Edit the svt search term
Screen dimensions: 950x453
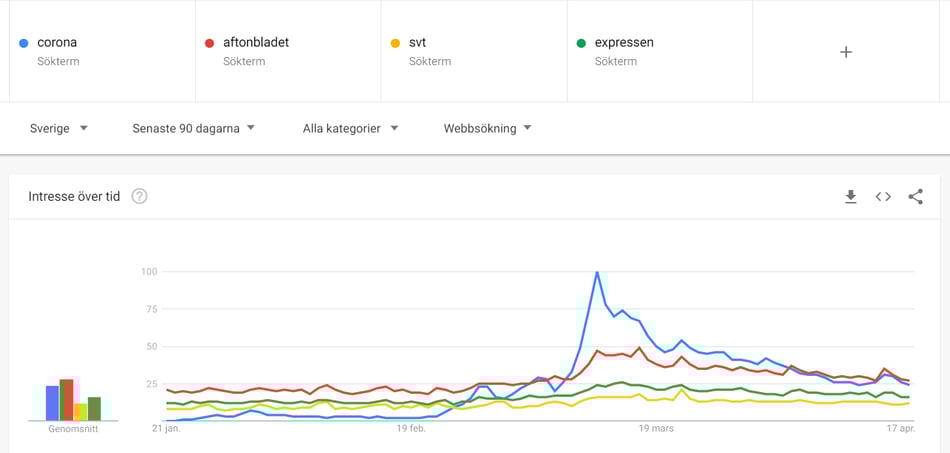click(x=418, y=43)
